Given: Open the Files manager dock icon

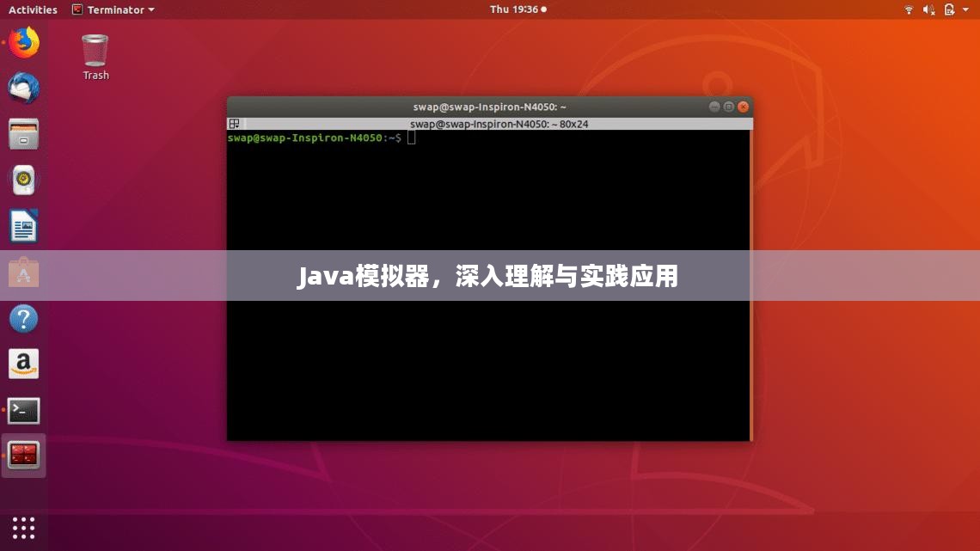Looking at the screenshot, I should (24, 134).
